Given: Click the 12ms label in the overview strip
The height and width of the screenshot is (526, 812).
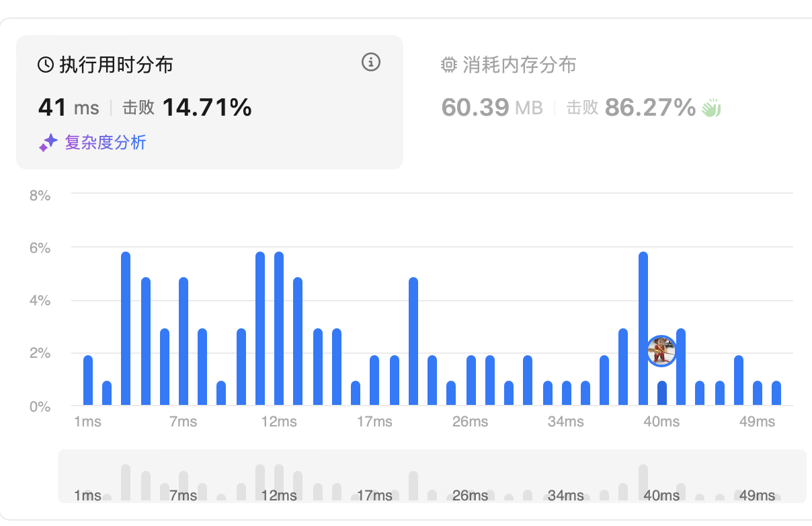Looking at the screenshot, I should point(279,496).
